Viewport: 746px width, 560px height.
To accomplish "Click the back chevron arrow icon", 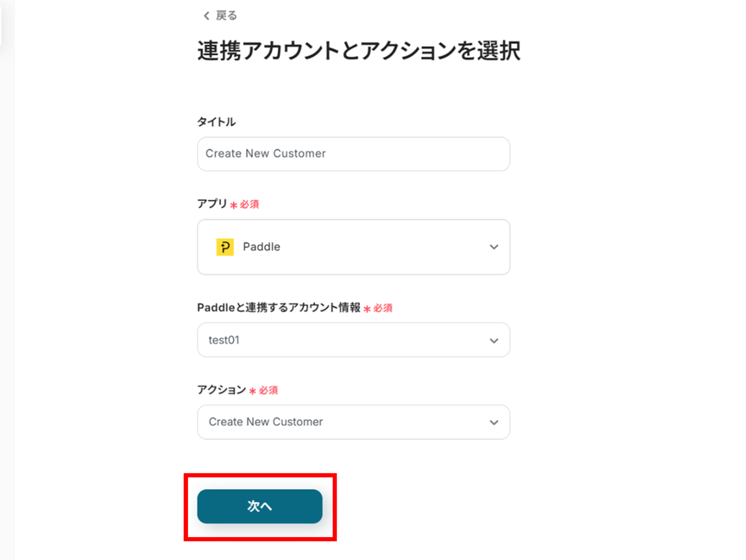I will pos(206,16).
